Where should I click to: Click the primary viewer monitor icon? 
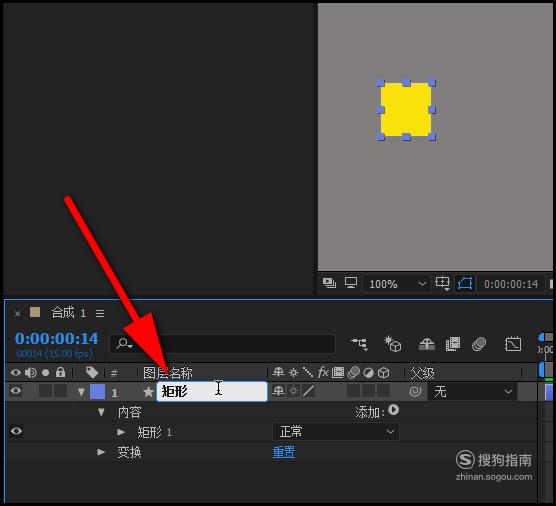(x=351, y=283)
